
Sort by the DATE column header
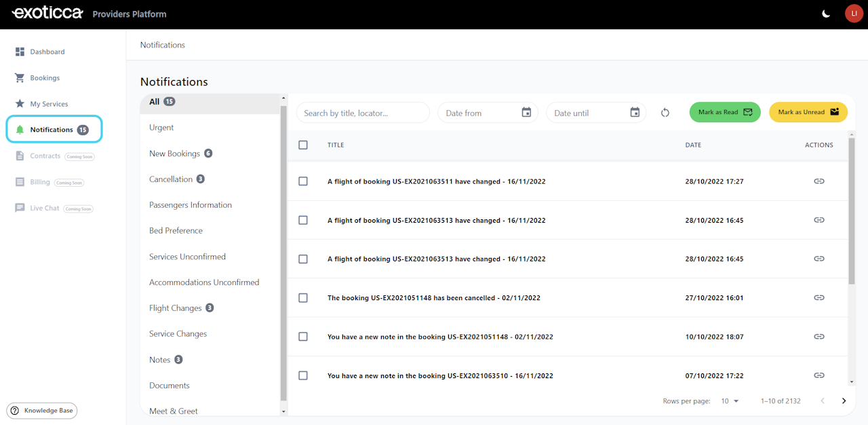pos(693,145)
